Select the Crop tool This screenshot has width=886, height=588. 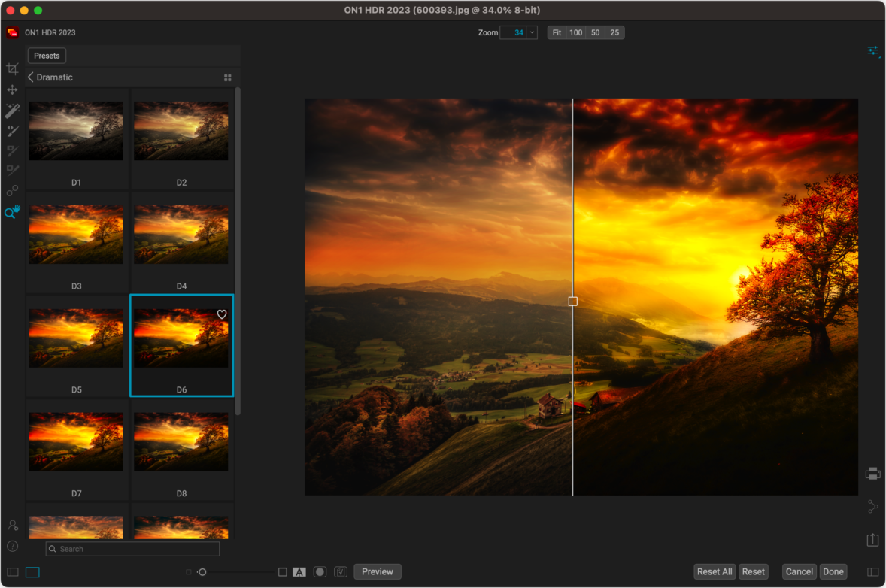pyautogui.click(x=12, y=69)
